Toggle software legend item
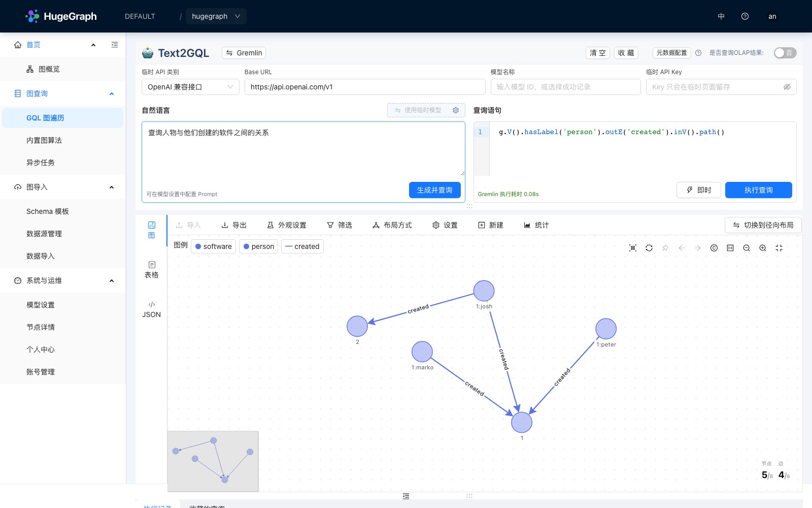This screenshot has width=812, height=508. tap(213, 246)
